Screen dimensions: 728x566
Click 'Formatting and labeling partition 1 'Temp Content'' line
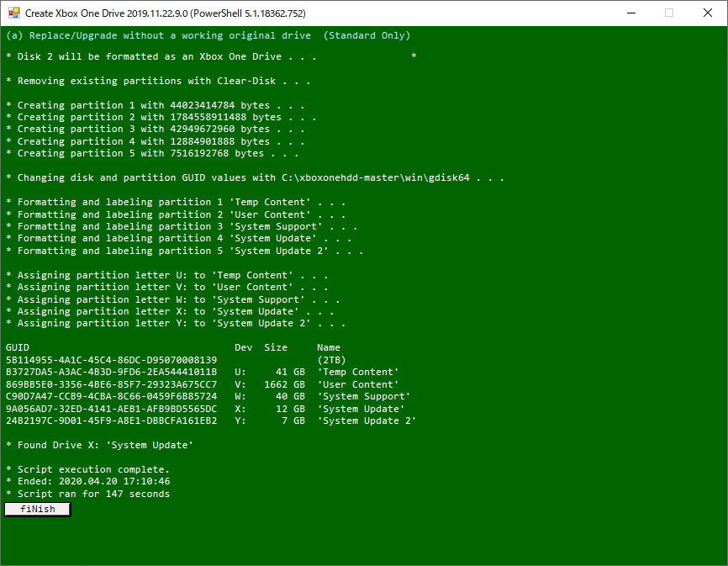(x=176, y=203)
